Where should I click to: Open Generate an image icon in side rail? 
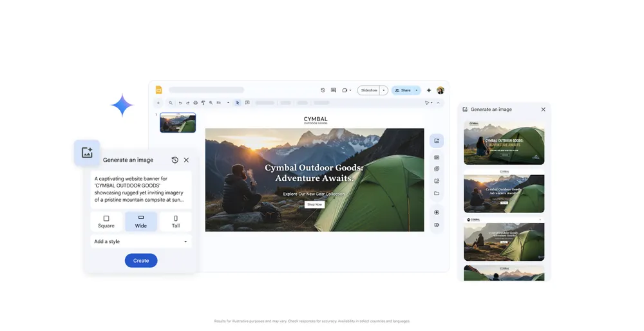coord(437,141)
